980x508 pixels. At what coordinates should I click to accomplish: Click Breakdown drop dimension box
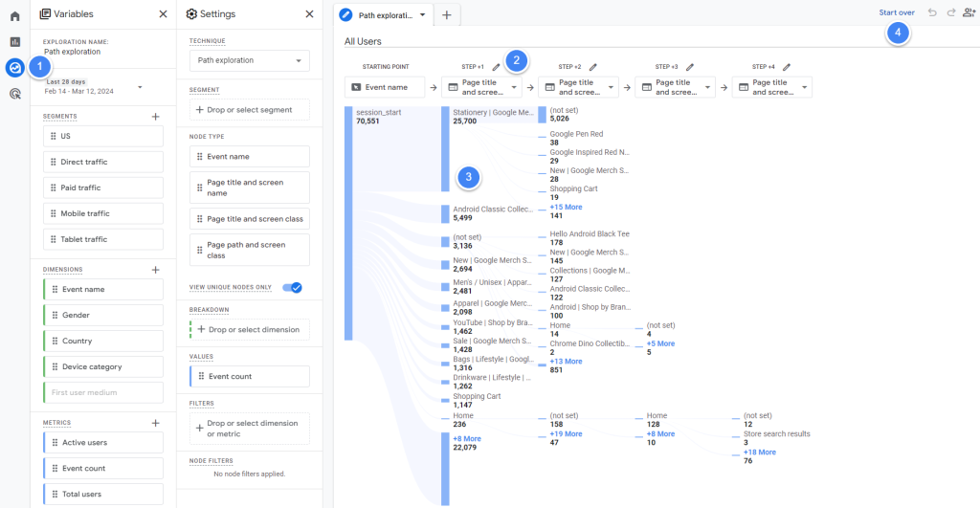click(250, 330)
